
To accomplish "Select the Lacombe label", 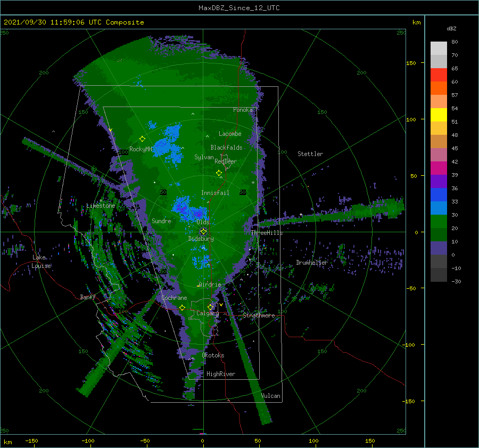I will (x=230, y=134).
